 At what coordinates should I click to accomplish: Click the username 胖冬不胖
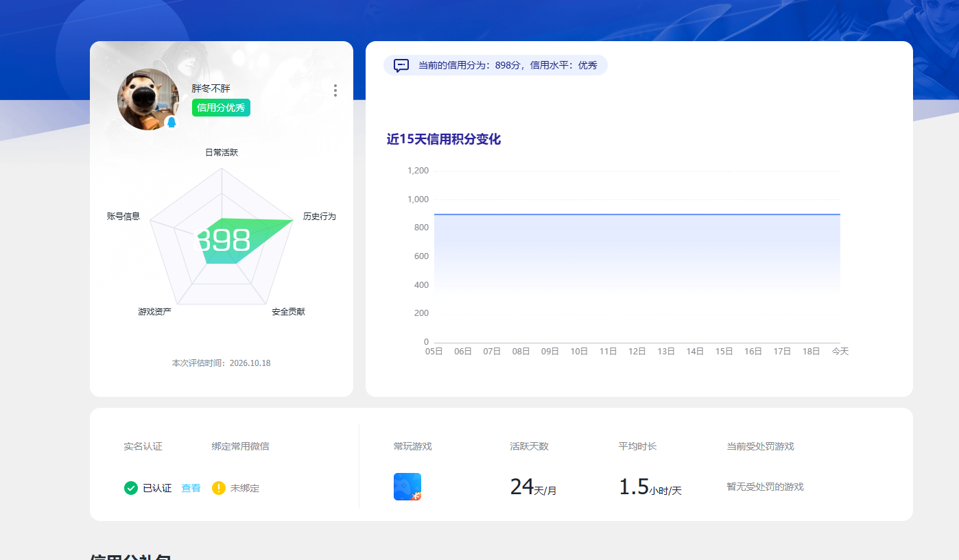211,88
